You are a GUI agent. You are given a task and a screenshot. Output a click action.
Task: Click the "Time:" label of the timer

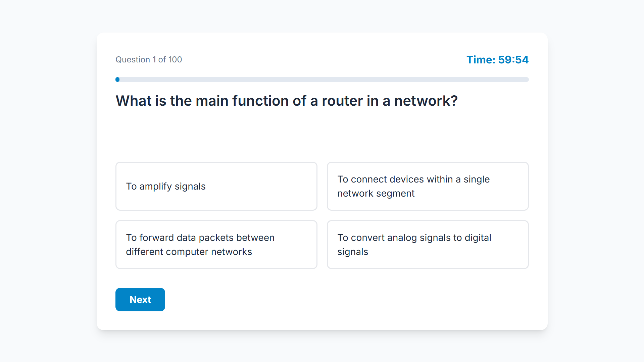coord(481,60)
